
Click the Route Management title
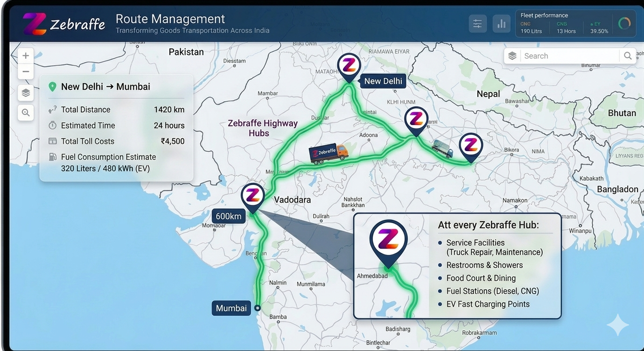[170, 19]
